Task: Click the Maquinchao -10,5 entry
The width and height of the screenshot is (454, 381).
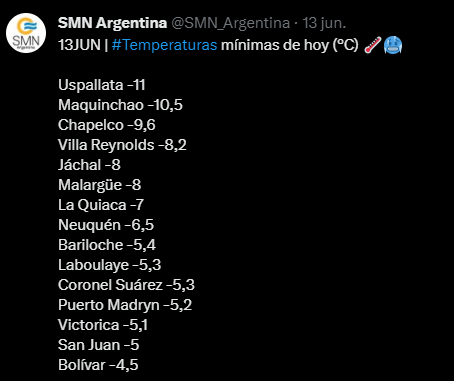Action: (120, 105)
